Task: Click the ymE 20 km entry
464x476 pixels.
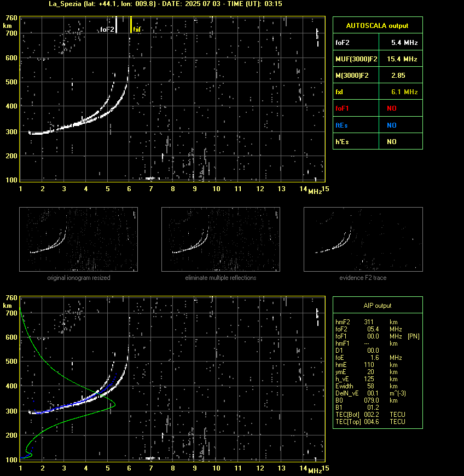Action: pyautogui.click(x=367, y=372)
